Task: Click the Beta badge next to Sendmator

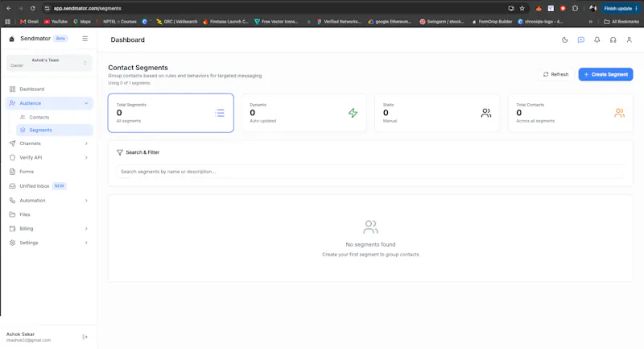Action: click(x=60, y=39)
